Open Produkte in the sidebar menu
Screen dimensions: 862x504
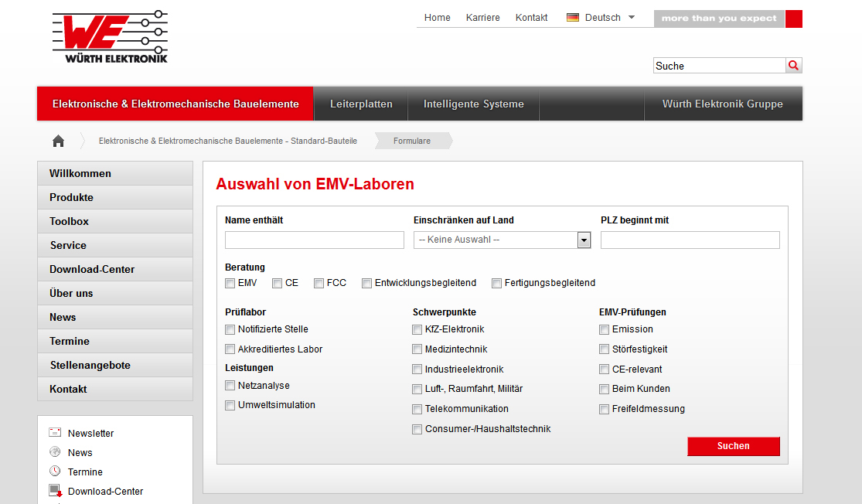pos(115,197)
